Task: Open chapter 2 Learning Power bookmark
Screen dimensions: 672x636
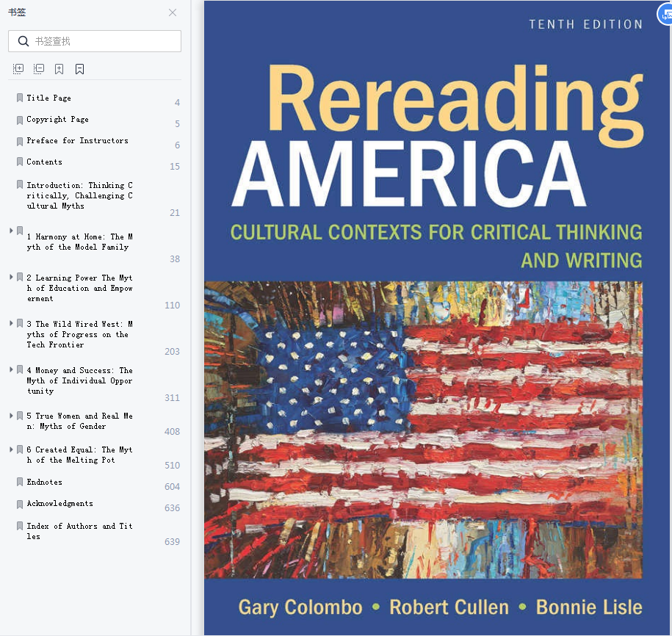Action: (80, 288)
